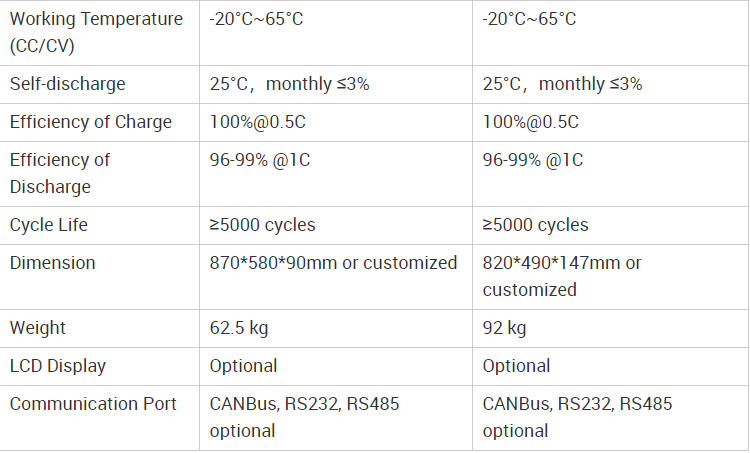Click the LCD Display row label
Screen dimensions: 750x453
click(58, 366)
